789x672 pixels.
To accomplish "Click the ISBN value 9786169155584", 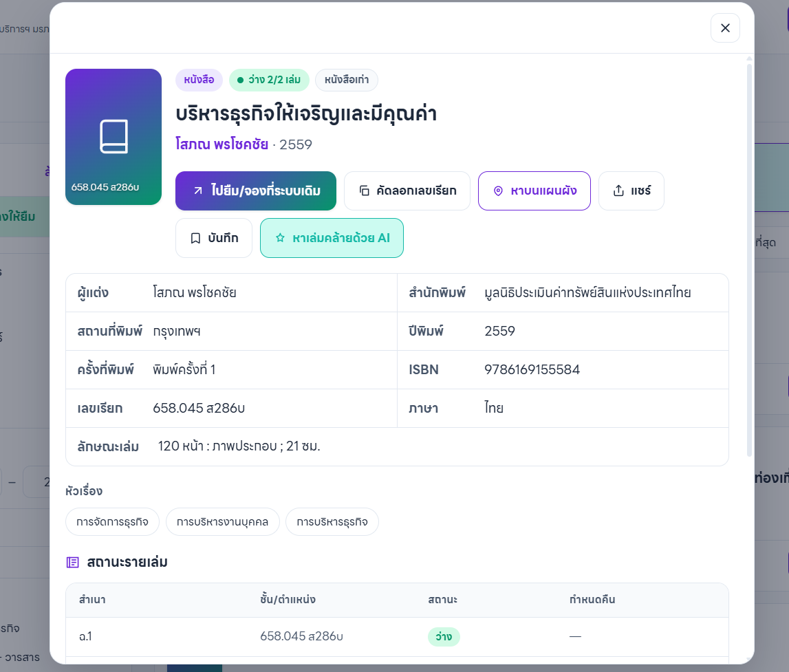I will [532, 369].
